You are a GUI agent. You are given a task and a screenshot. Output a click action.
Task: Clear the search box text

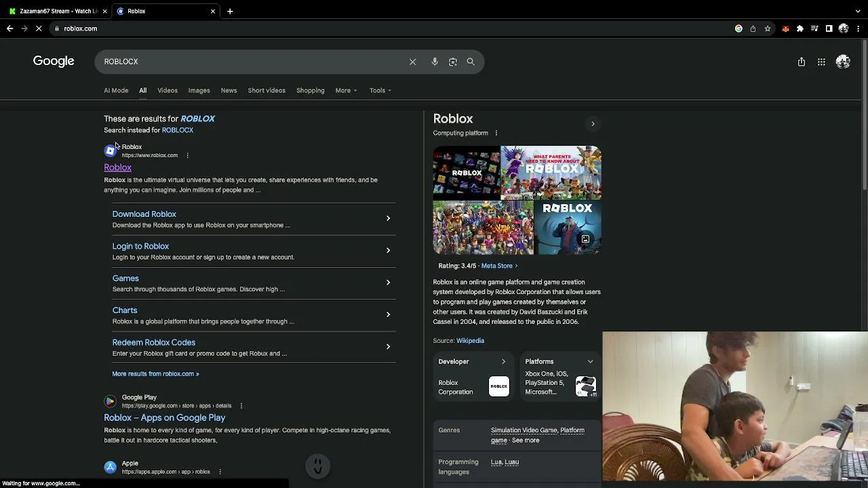pos(412,62)
